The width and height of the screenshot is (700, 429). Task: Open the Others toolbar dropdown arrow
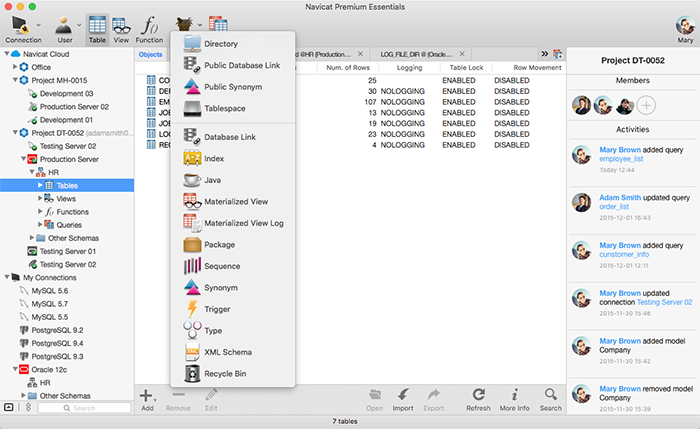200,25
